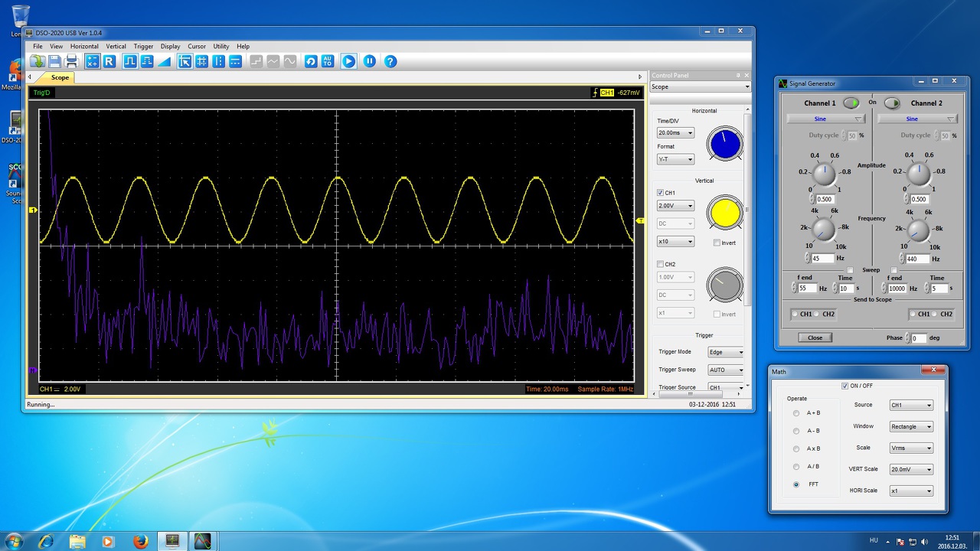Open Channel 2 Sine waveform dropdown
The width and height of the screenshot is (980, 551).
click(x=918, y=119)
